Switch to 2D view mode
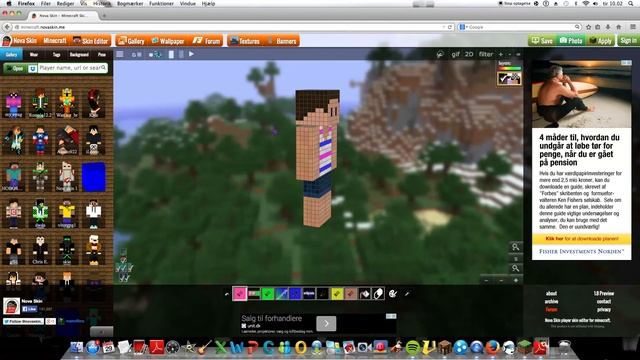Screen dimensions: 640x360 469,54
